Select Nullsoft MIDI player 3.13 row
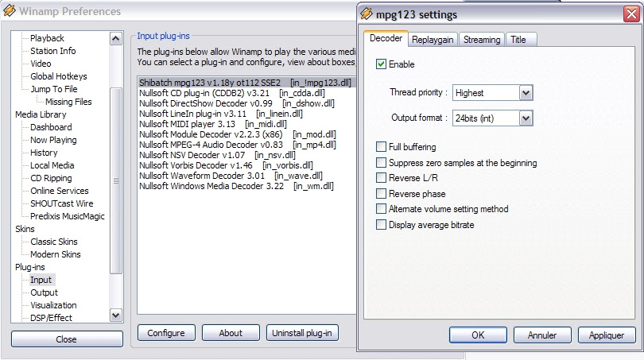 coord(213,124)
